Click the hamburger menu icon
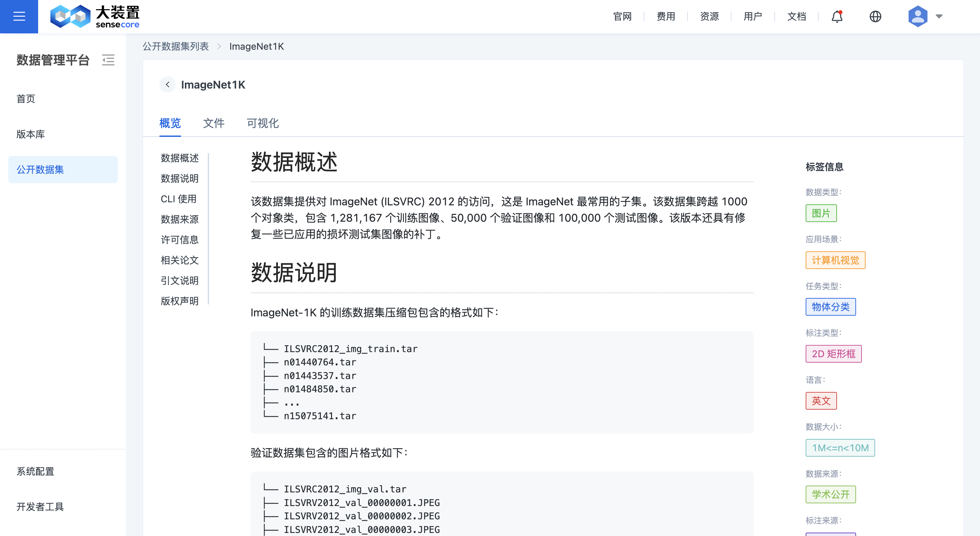 point(19,16)
